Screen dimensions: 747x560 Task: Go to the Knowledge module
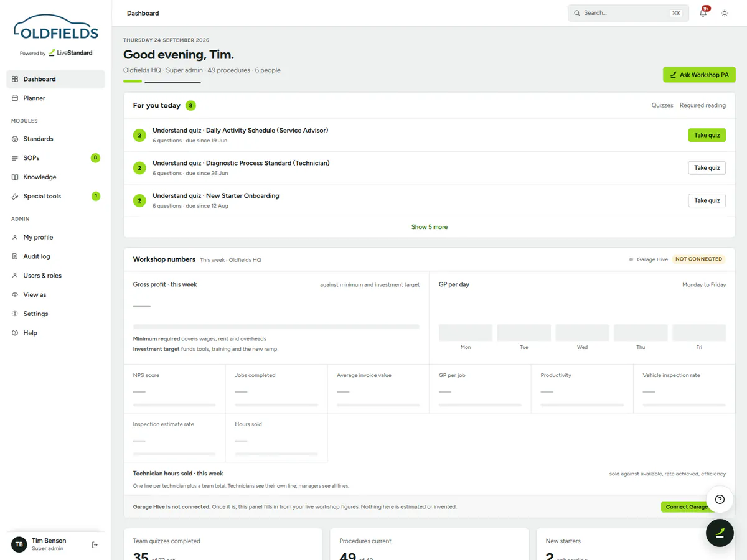pos(55,177)
